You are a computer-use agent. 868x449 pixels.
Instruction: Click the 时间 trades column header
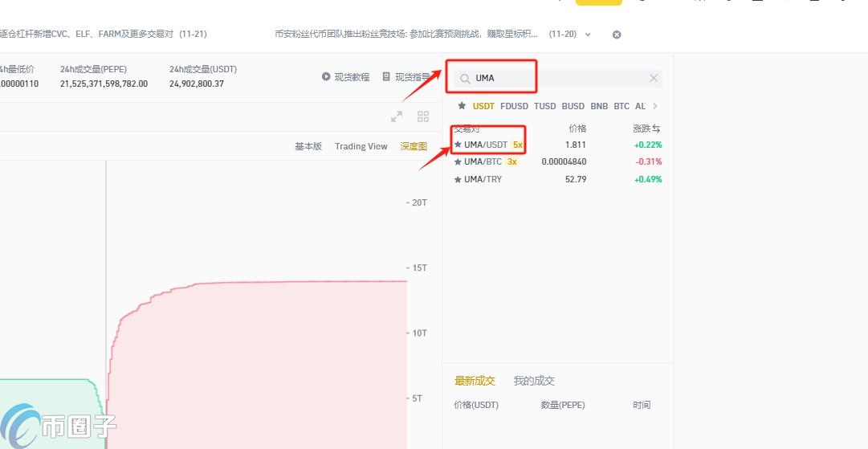642,405
